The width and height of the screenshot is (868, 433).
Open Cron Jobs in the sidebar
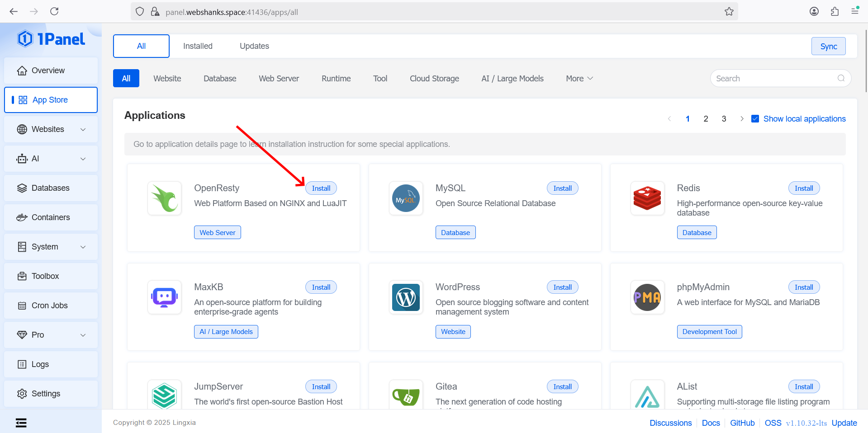[x=51, y=306]
